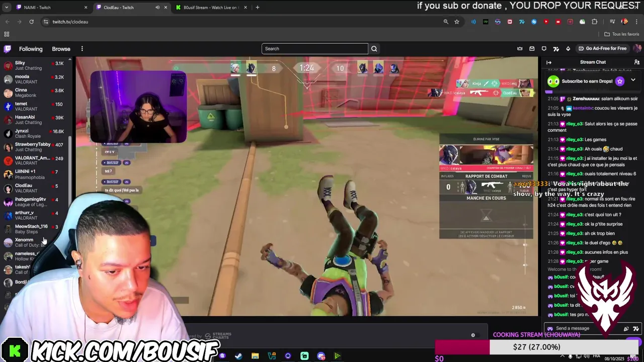This screenshot has height=362, width=644.
Task: Open the Chrome profile avatar
Action: point(625,22)
